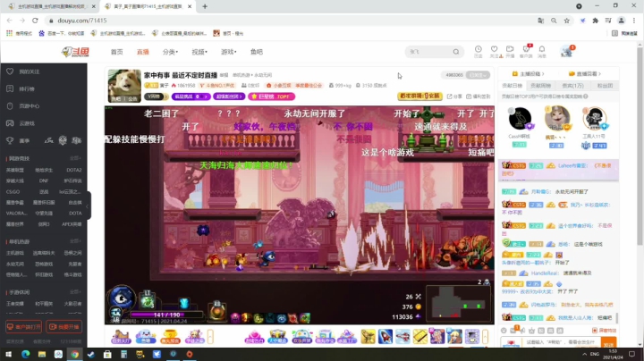Open the notifications bell icon

click(x=542, y=51)
